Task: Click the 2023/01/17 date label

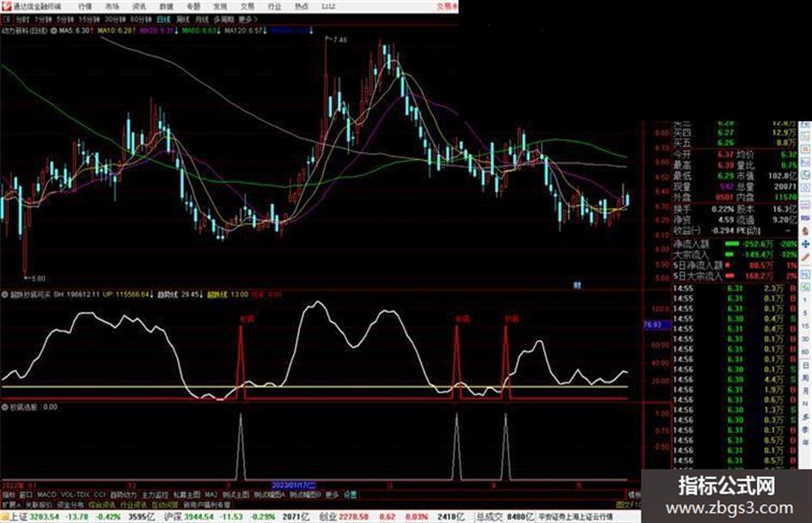Action: 293,485
